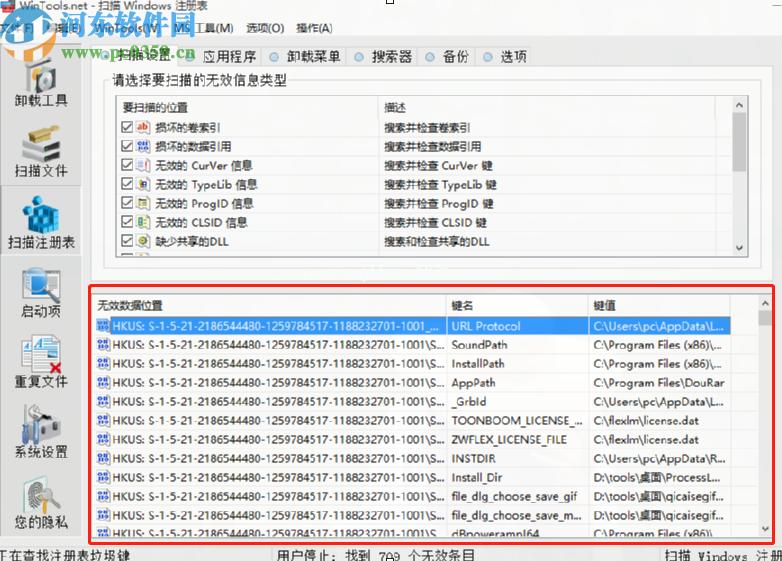Uncheck the 损坏的卷索引 checkbox
This screenshot has height=561, width=782.
coord(127,128)
